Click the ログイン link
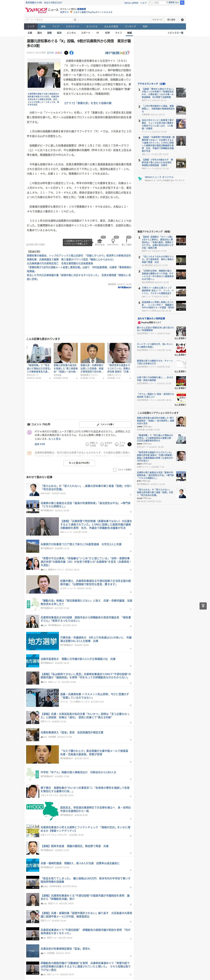Viewport: 210px width, 980px height. coord(64,12)
